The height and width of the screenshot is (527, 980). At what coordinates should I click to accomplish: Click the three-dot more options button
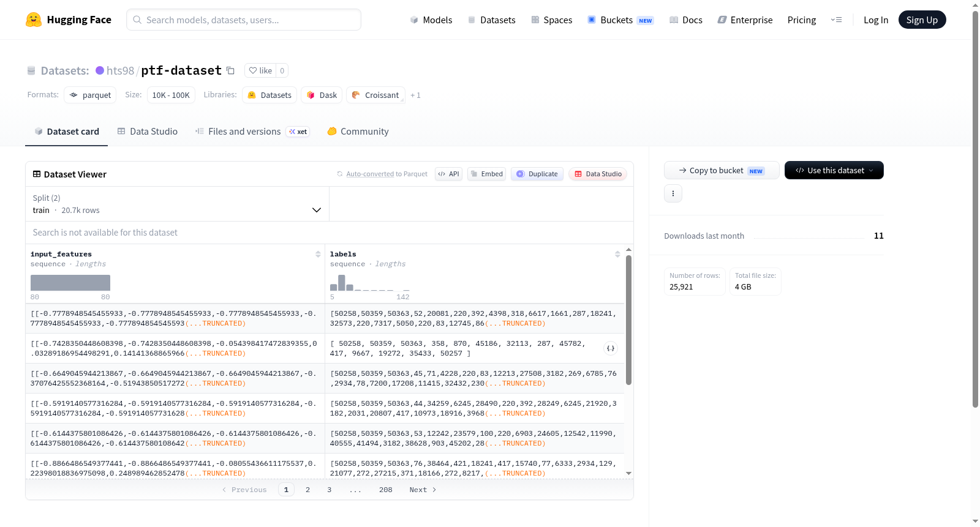pos(673,193)
